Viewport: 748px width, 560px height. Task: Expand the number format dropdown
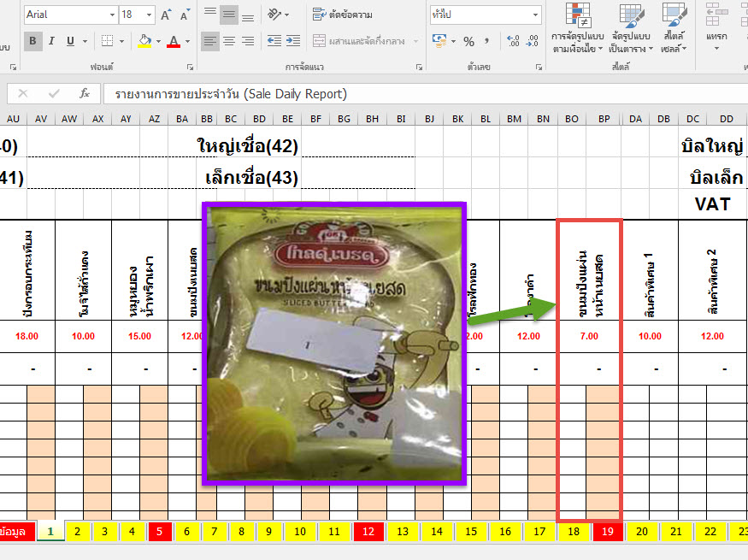click(x=535, y=15)
